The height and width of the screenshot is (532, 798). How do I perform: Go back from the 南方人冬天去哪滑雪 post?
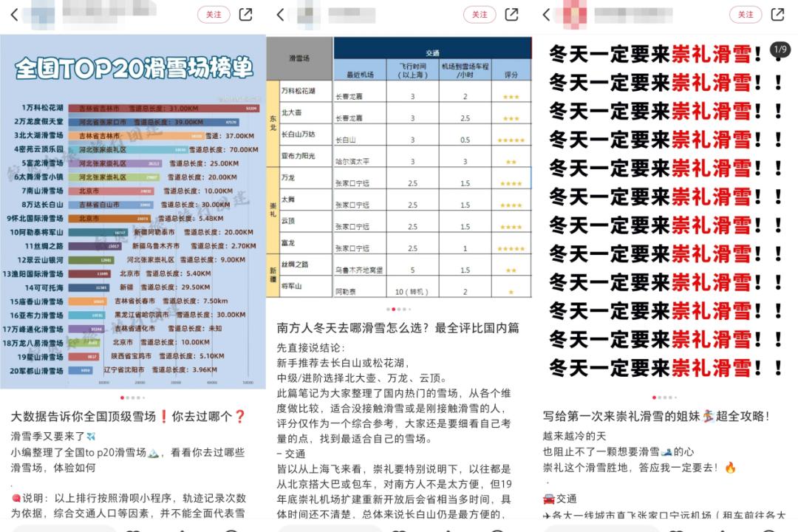tap(281, 15)
